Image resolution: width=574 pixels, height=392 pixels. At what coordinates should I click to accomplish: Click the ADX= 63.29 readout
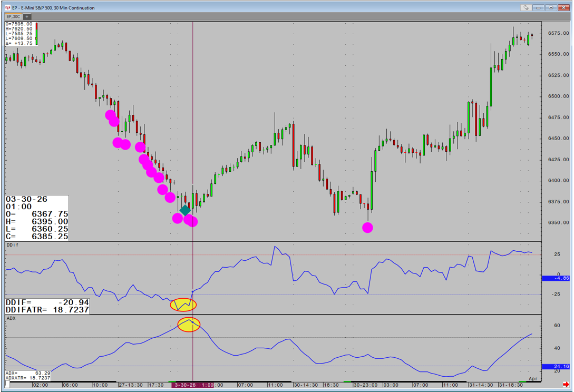coord(28,374)
